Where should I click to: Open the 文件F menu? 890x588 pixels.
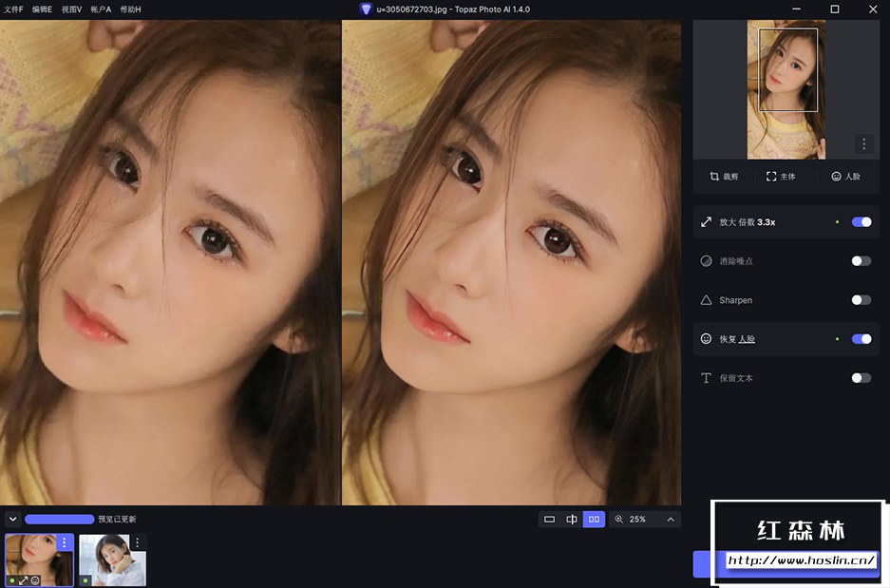[x=13, y=9]
